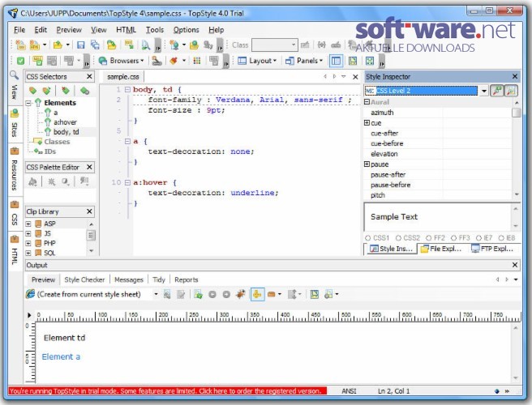Select the FF3 radio button
This screenshot has height=405, width=532.
pos(453,238)
